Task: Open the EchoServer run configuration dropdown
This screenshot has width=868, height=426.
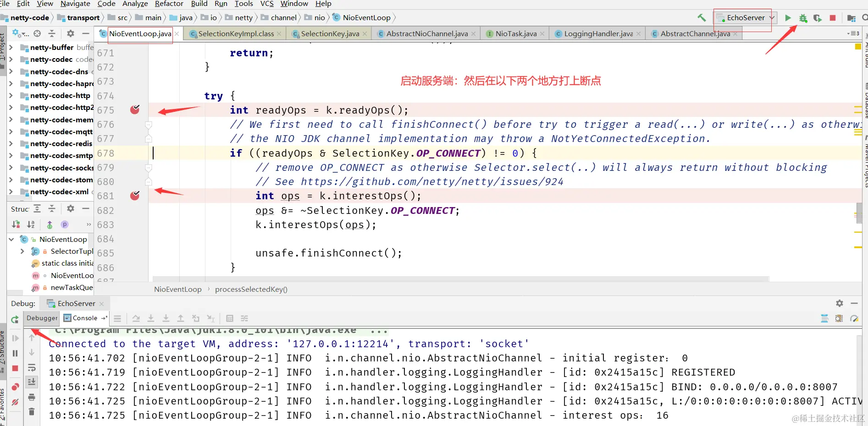Action: pyautogui.click(x=745, y=18)
